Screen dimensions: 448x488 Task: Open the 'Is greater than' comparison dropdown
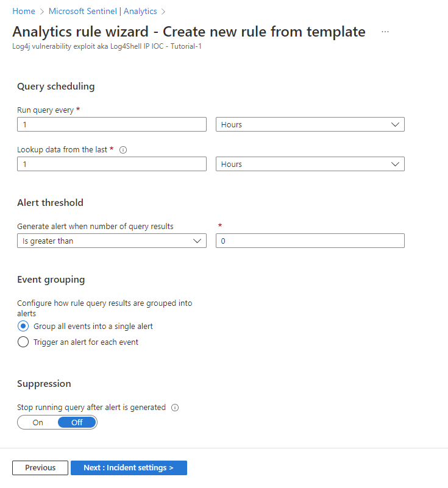coord(112,241)
